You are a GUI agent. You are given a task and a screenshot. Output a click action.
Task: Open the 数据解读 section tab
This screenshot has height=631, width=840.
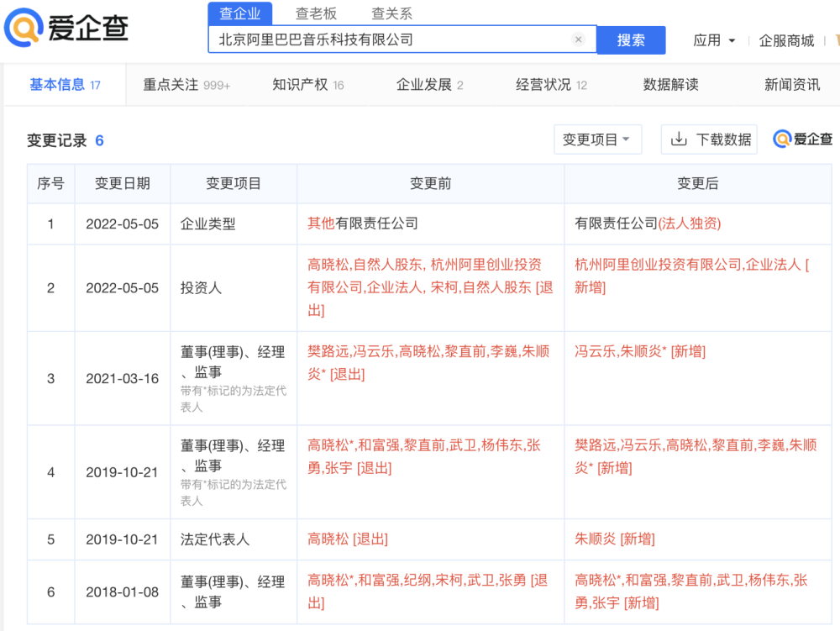(670, 85)
